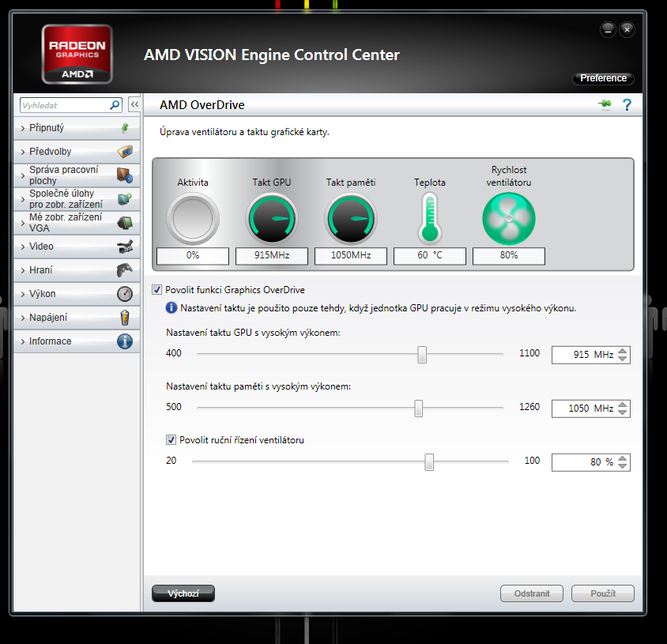
Task: Increase fan percentage with up spinner arrow
Action: [x=623, y=458]
